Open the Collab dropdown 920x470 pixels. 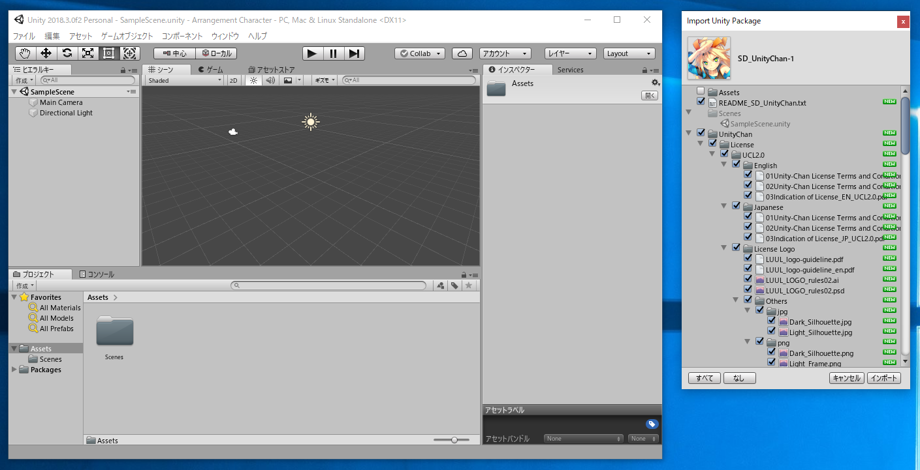420,53
